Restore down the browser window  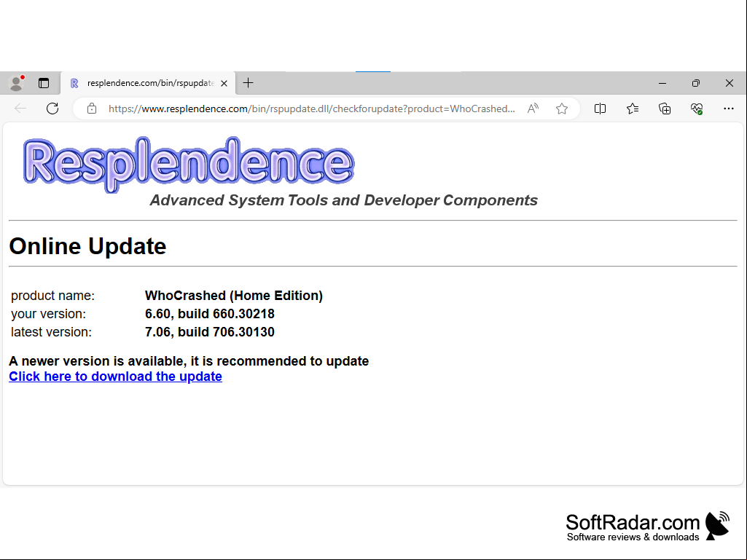click(x=695, y=83)
